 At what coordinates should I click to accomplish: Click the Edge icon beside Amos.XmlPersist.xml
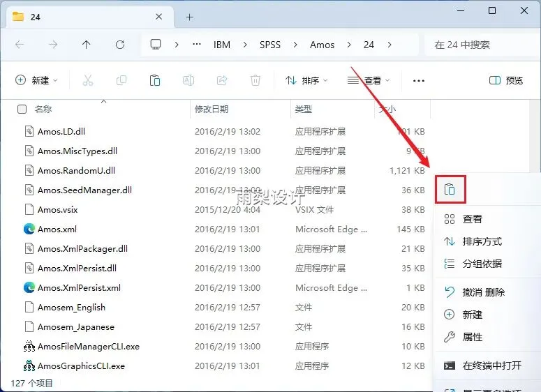pos(29,287)
